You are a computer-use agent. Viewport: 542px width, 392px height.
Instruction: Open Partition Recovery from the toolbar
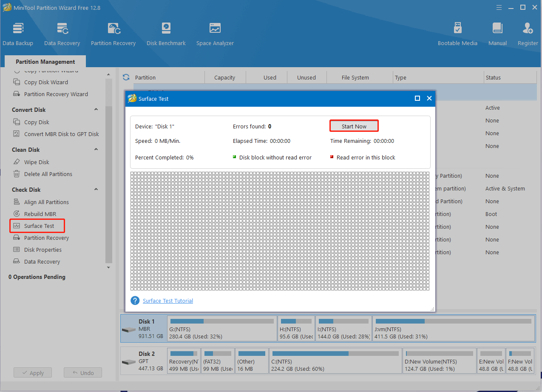point(113,34)
